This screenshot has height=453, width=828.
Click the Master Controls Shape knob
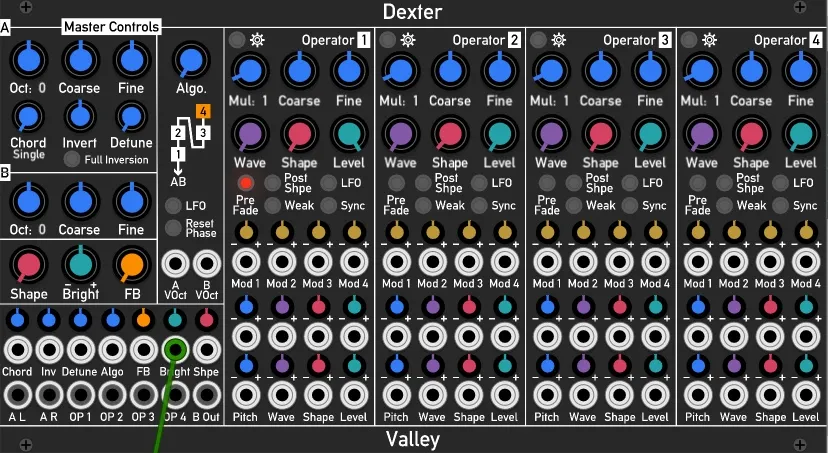pyautogui.click(x=29, y=265)
